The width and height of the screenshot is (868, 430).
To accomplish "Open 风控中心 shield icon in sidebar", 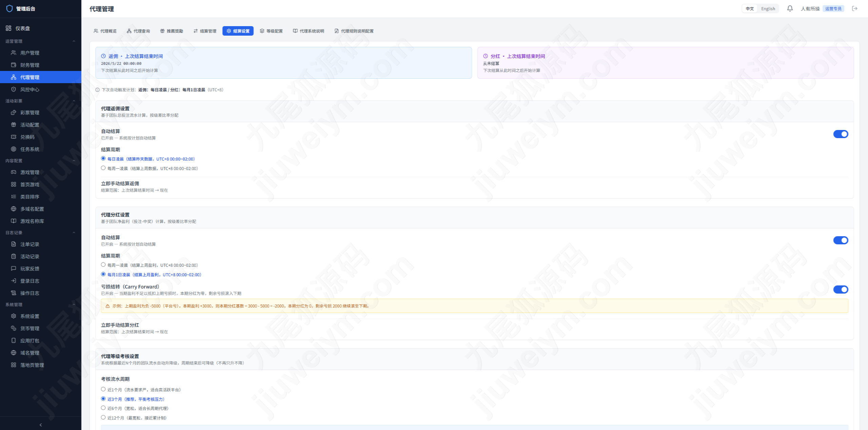I will [x=14, y=89].
